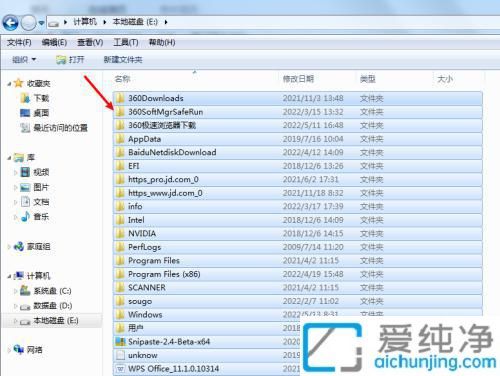Select the 360SoftMgrSafeRun folder icon

tap(120, 112)
